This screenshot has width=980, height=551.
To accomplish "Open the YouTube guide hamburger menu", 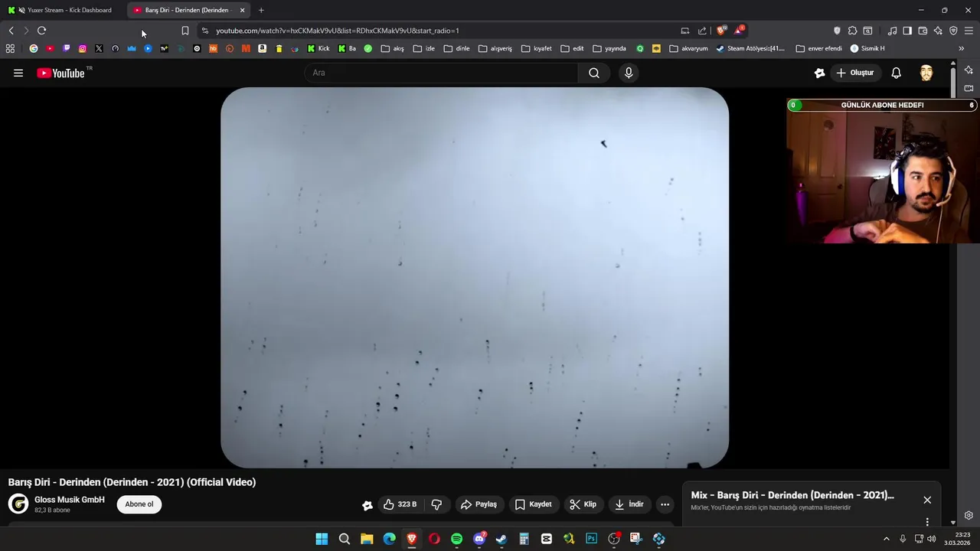I will 18,73.
